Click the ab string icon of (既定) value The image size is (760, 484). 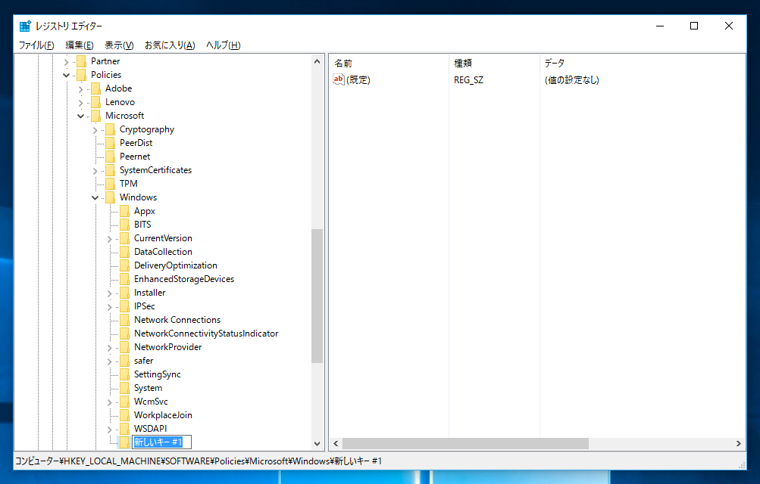(x=338, y=79)
